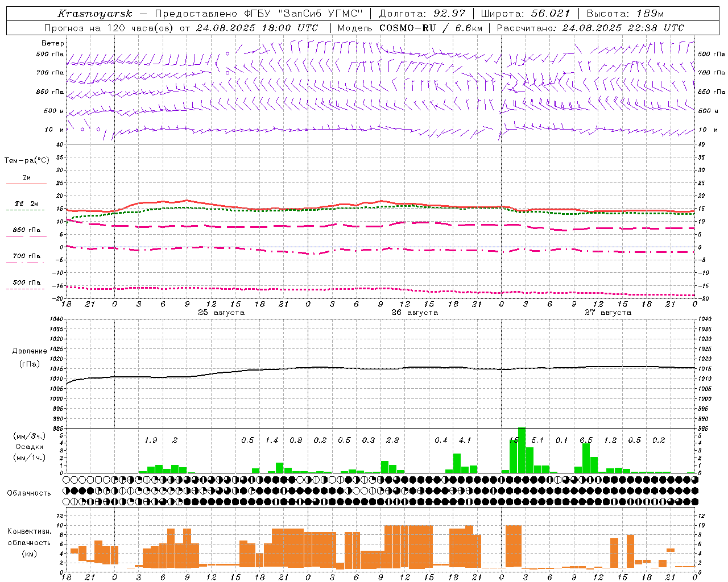Viewport: 728px width, 582px height.
Task: Click the 'Тем-ра(°C)' temperature label
Action: tap(27, 161)
